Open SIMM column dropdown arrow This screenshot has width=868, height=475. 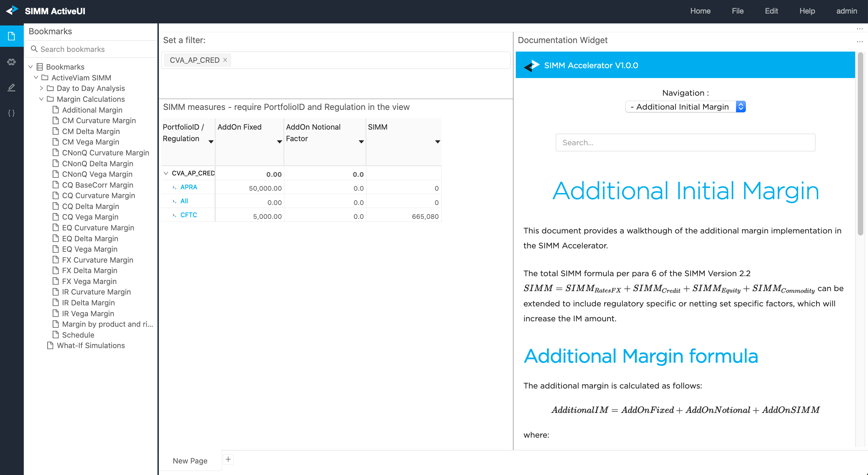click(x=437, y=142)
